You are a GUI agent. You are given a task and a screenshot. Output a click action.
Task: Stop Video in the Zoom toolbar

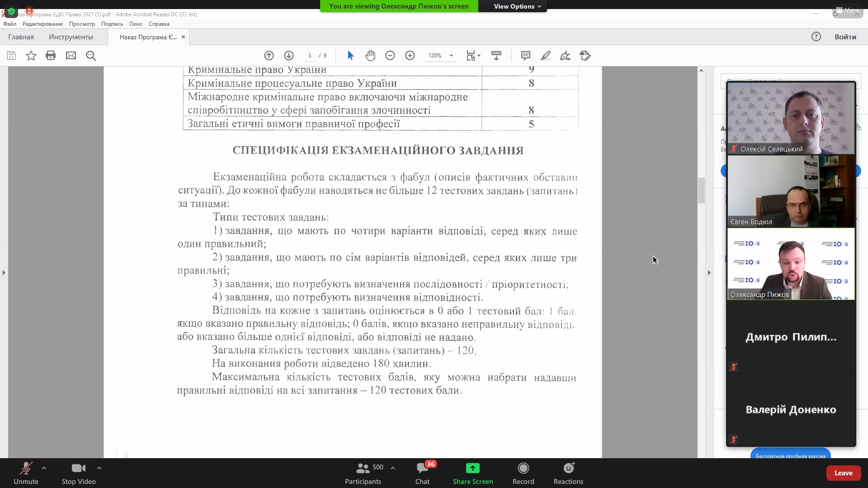(79, 473)
